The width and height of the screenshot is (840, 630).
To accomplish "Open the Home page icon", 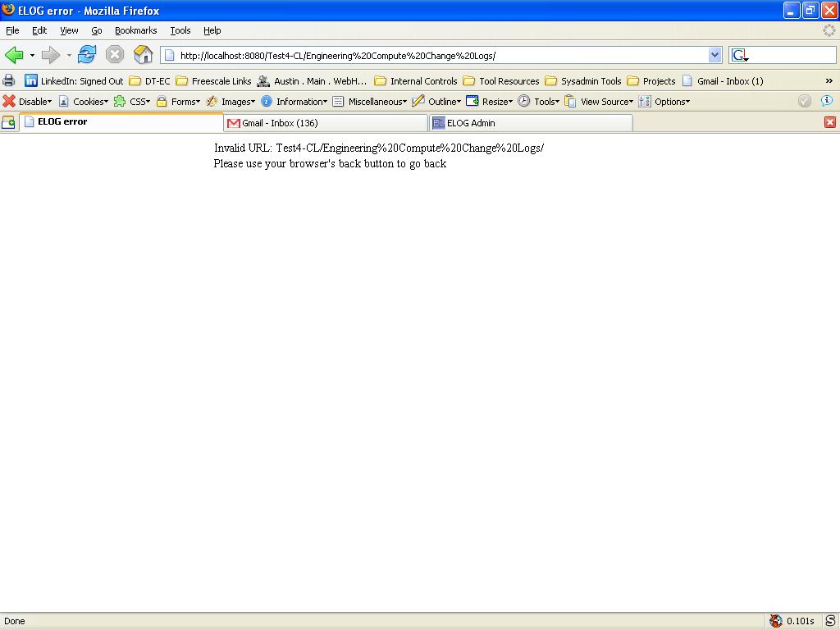I will pyautogui.click(x=143, y=55).
